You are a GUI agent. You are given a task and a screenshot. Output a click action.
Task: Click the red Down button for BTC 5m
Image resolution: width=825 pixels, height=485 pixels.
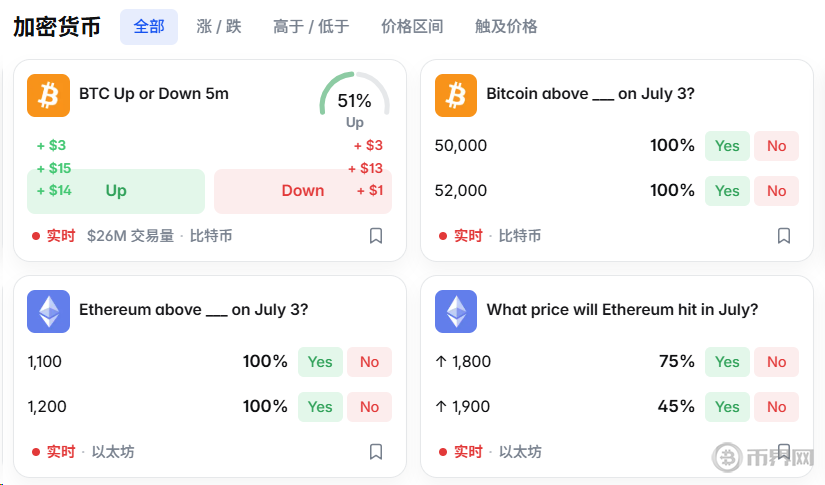(303, 191)
